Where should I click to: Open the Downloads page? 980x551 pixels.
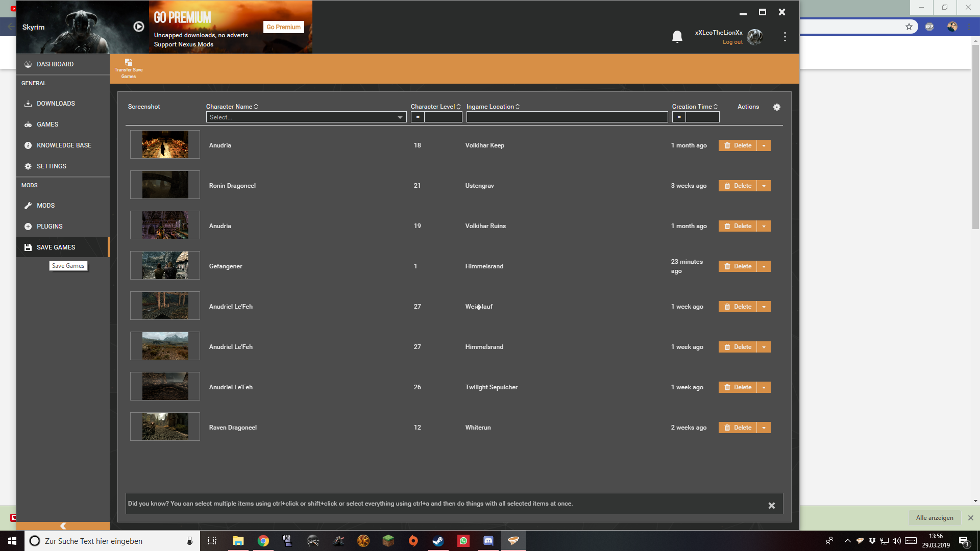pyautogui.click(x=63, y=104)
